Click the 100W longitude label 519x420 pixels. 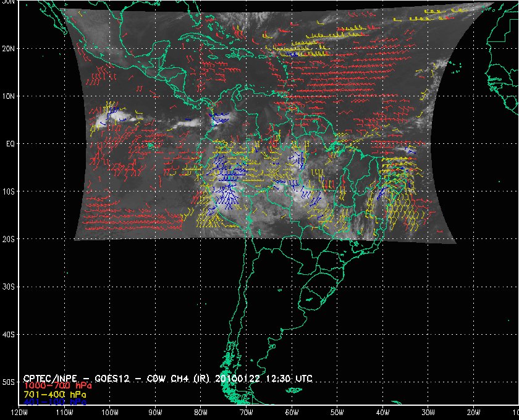(x=109, y=413)
